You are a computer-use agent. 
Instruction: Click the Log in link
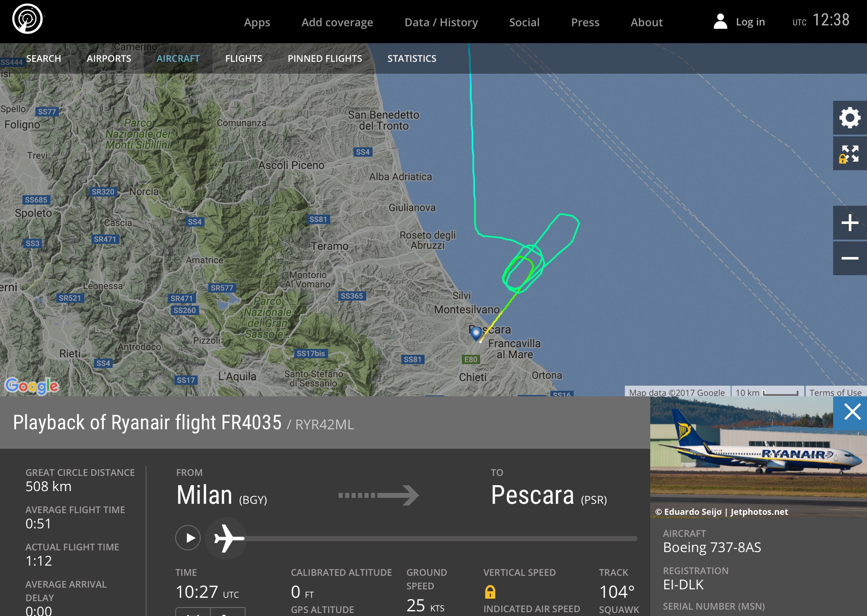750,22
